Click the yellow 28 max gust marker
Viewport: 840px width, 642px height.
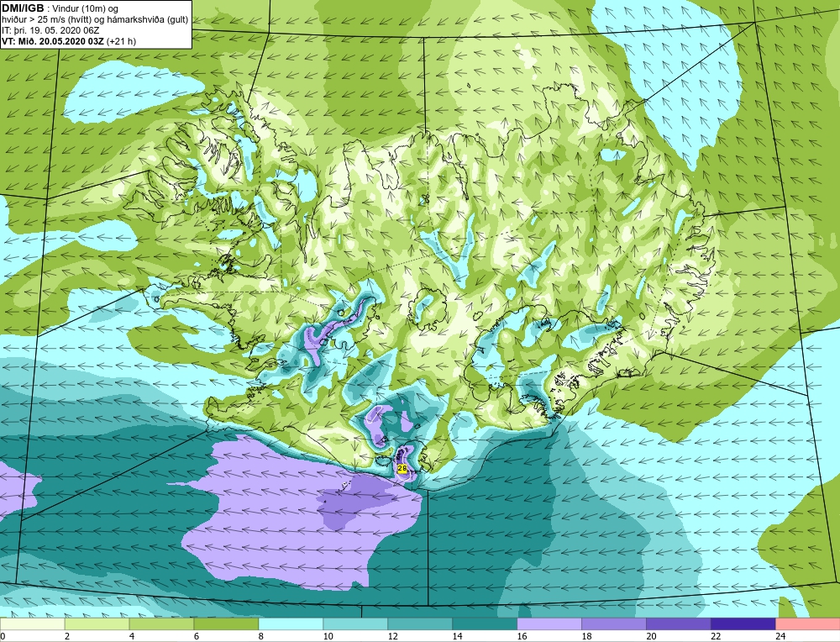point(402,468)
